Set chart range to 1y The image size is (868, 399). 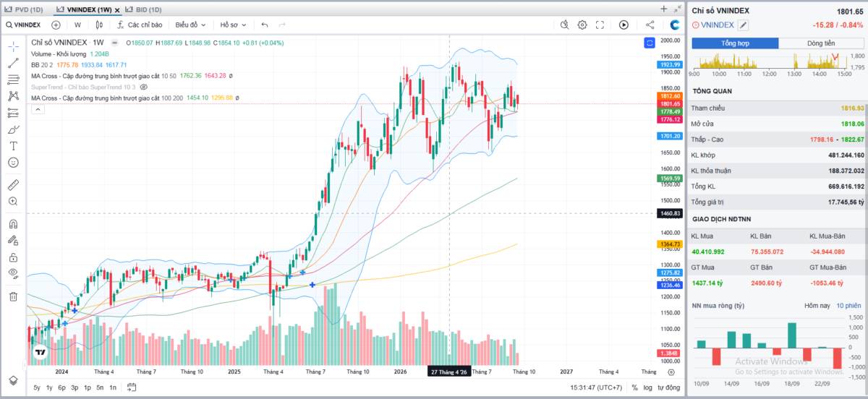49,388
